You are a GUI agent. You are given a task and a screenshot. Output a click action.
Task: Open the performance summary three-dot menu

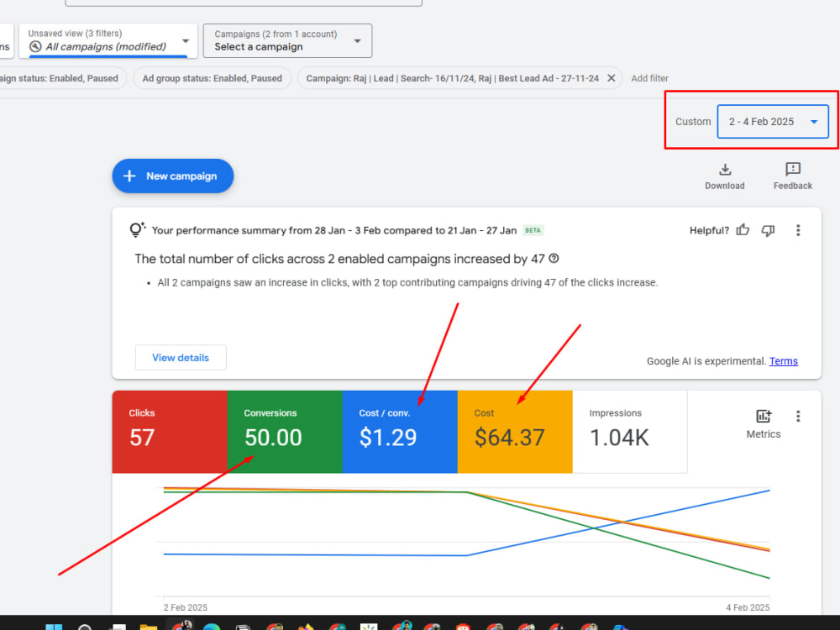[798, 230]
